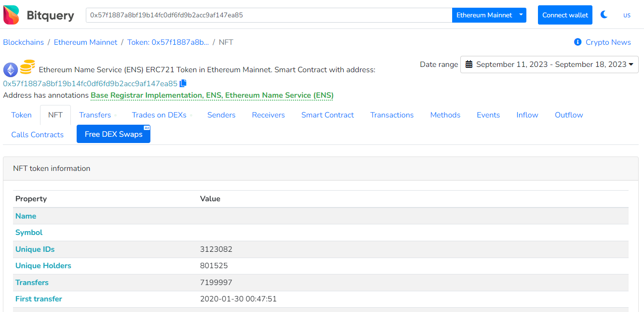Click the contract address 0x57f1887a8bf19b14... link
The height and width of the screenshot is (312, 644).
click(90, 83)
